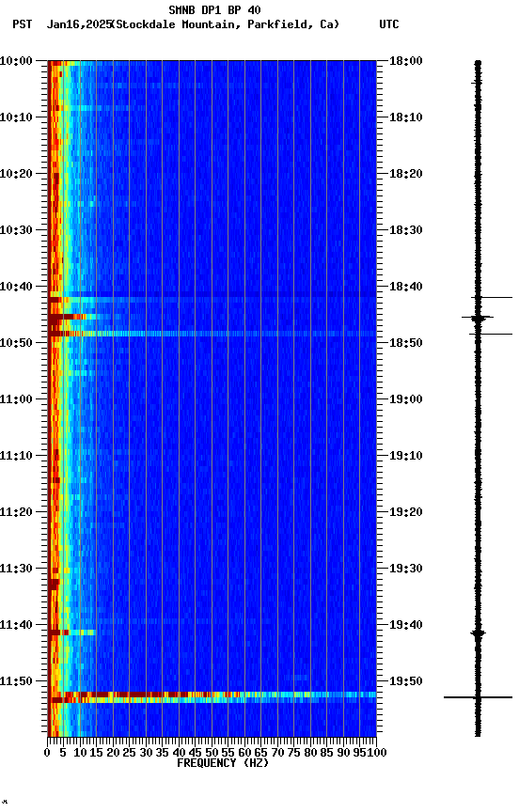Click the 60 Hz frequency axis label
The width and height of the screenshot is (519, 812).
click(245, 753)
